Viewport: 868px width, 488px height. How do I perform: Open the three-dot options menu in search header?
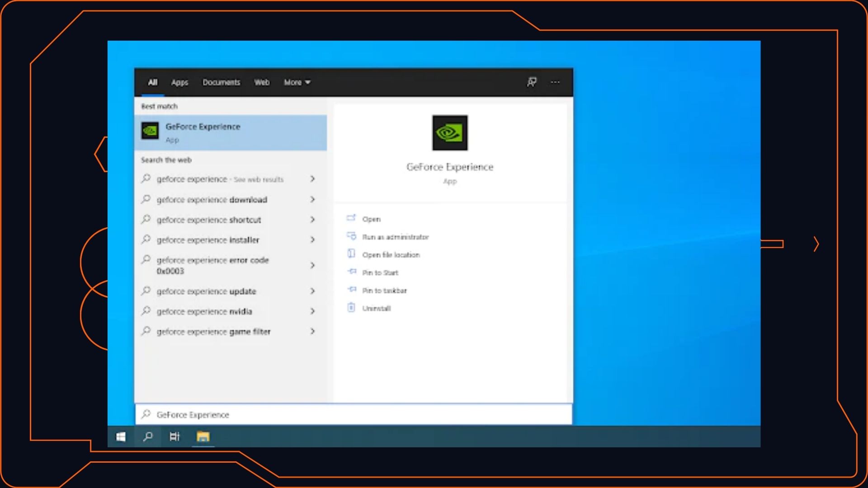click(555, 82)
